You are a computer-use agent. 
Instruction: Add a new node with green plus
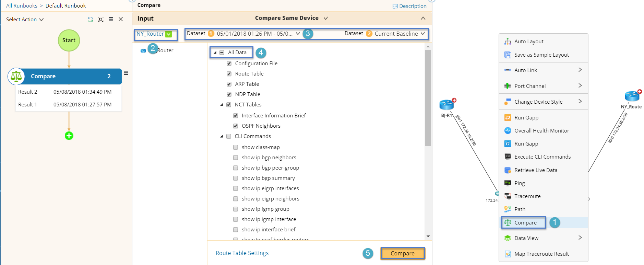[x=69, y=136]
